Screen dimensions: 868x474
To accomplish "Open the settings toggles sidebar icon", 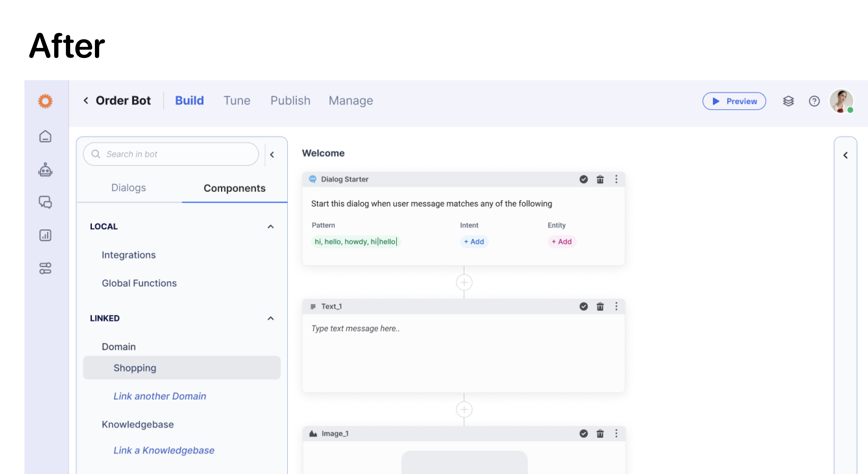I will [x=45, y=268].
